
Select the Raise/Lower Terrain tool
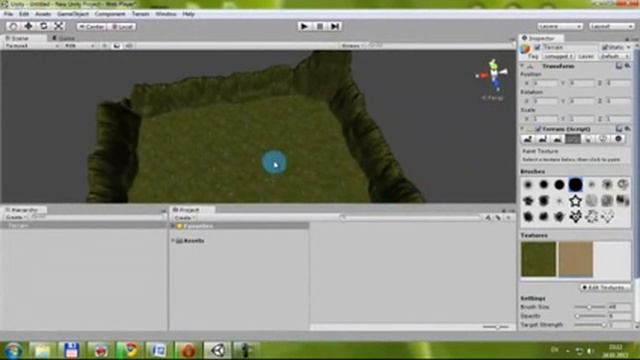tap(528, 139)
